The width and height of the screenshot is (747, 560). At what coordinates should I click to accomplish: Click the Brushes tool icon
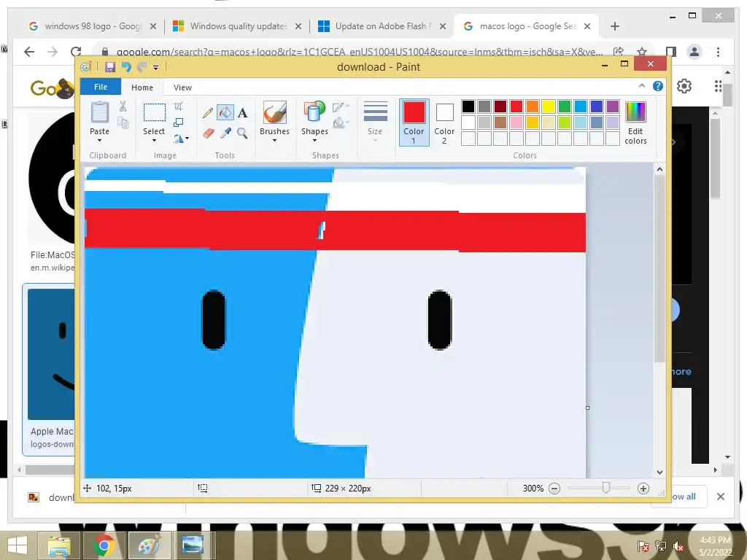(274, 113)
